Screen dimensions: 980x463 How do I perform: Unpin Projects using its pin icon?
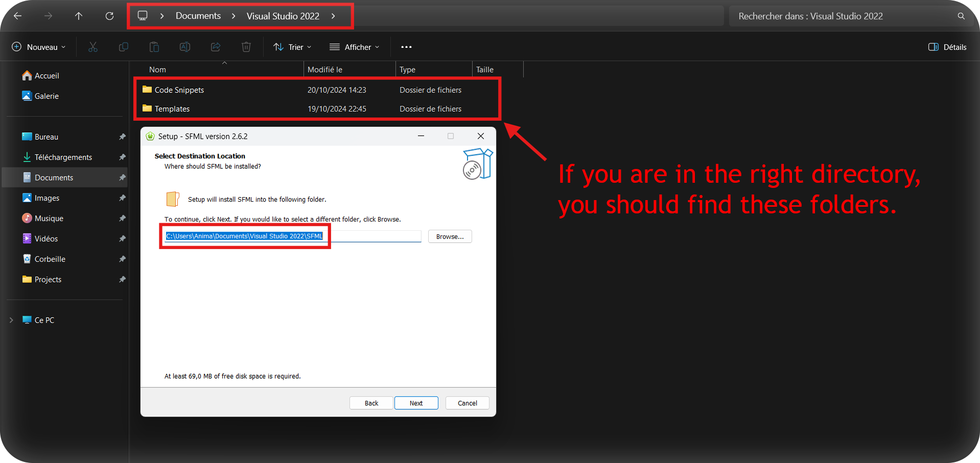click(122, 280)
